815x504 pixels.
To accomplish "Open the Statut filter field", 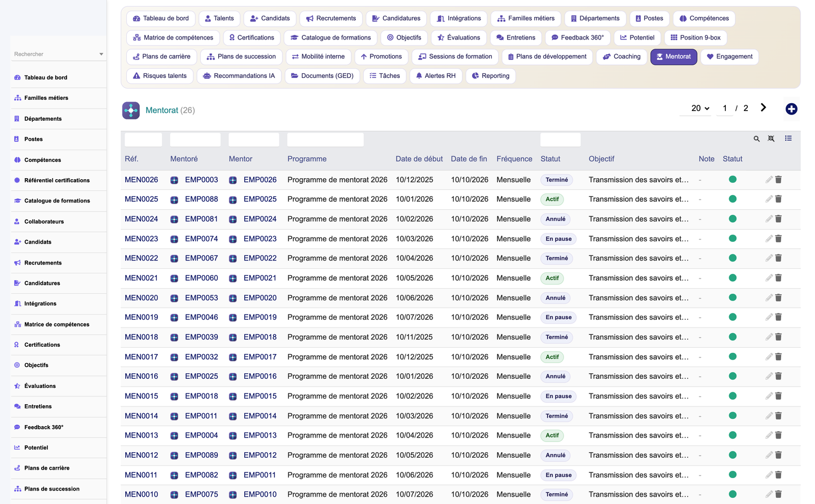I will click(x=560, y=140).
